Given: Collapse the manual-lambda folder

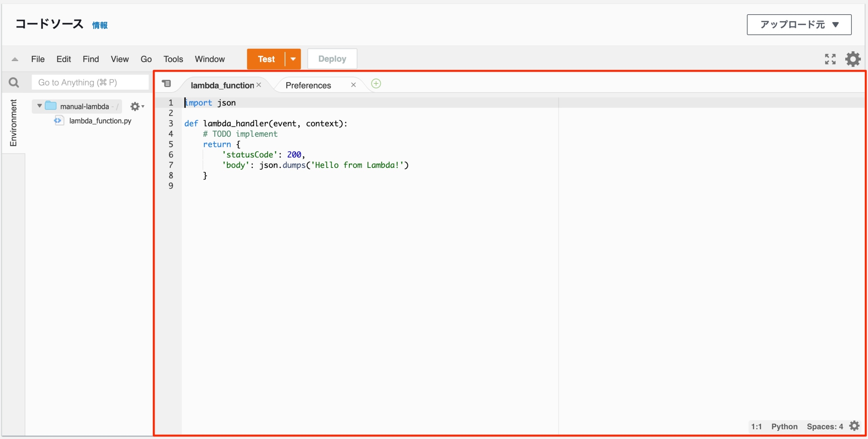Looking at the screenshot, I should (39, 106).
